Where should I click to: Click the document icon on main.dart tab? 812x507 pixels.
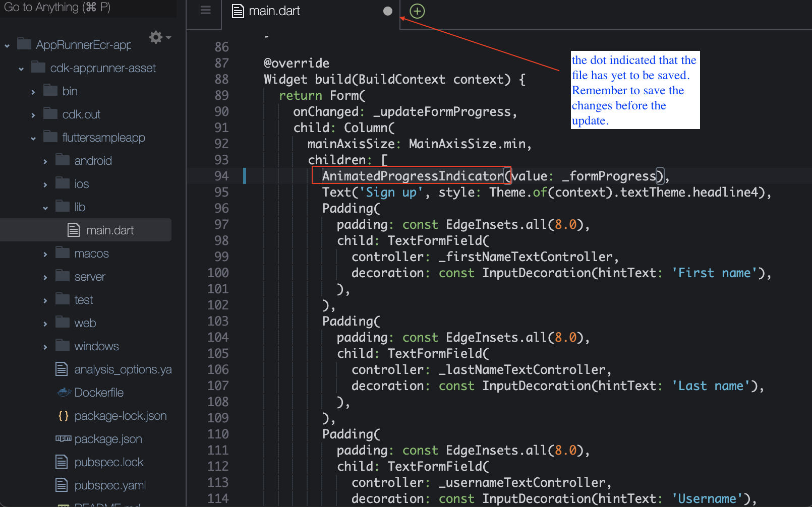click(238, 11)
